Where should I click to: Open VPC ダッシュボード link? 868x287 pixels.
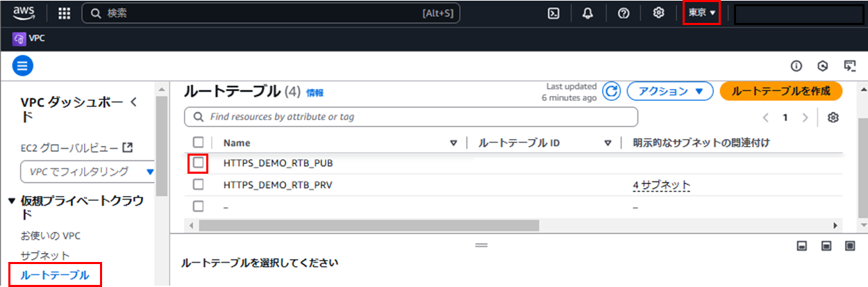click(x=72, y=110)
